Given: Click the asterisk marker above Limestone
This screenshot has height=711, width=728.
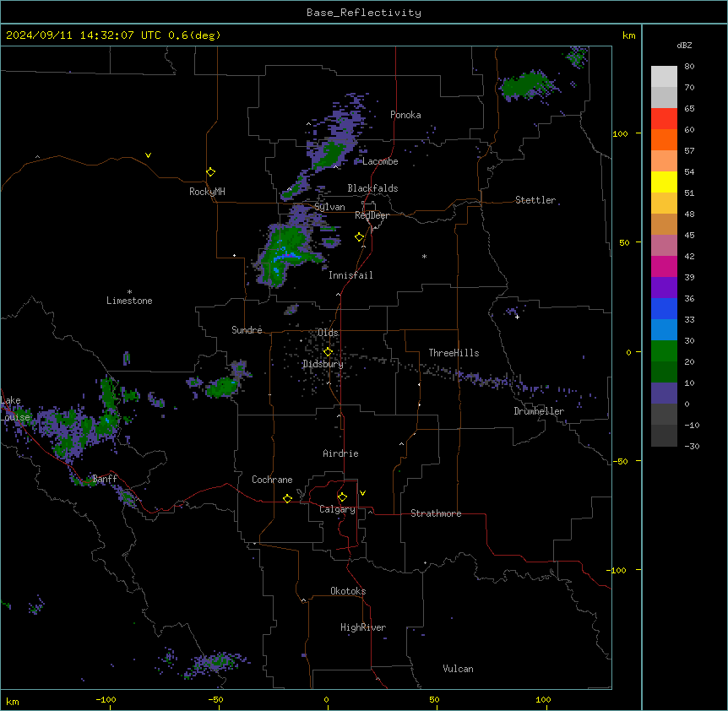Looking at the screenshot, I should 129,292.
